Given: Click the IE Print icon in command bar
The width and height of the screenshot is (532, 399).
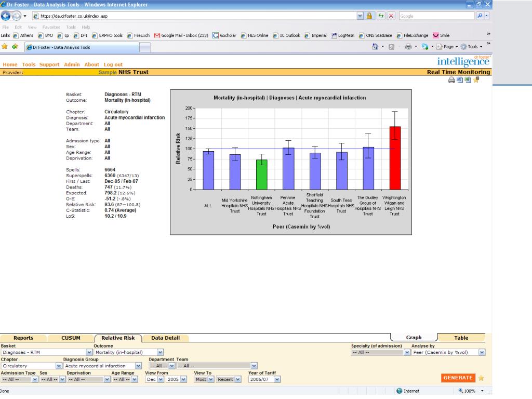Looking at the screenshot, I should point(408,47).
